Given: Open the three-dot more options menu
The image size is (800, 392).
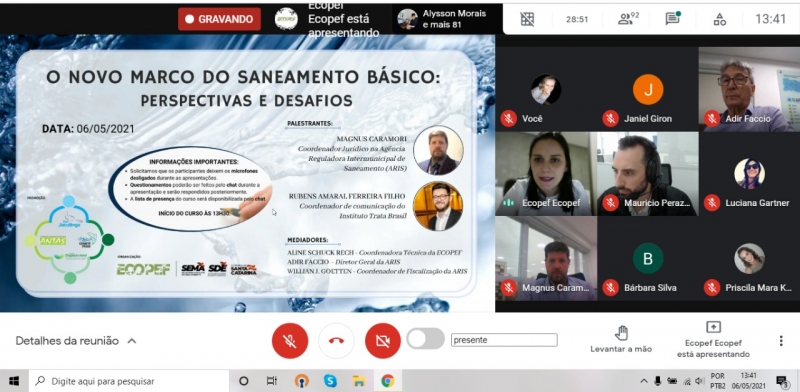Looking at the screenshot, I should coord(781,340).
